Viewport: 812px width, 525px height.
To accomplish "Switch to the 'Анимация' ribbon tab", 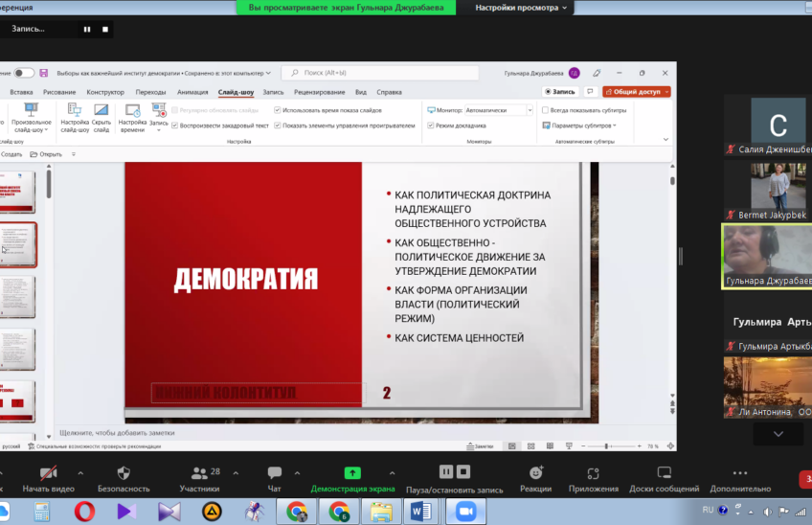I will [x=192, y=92].
